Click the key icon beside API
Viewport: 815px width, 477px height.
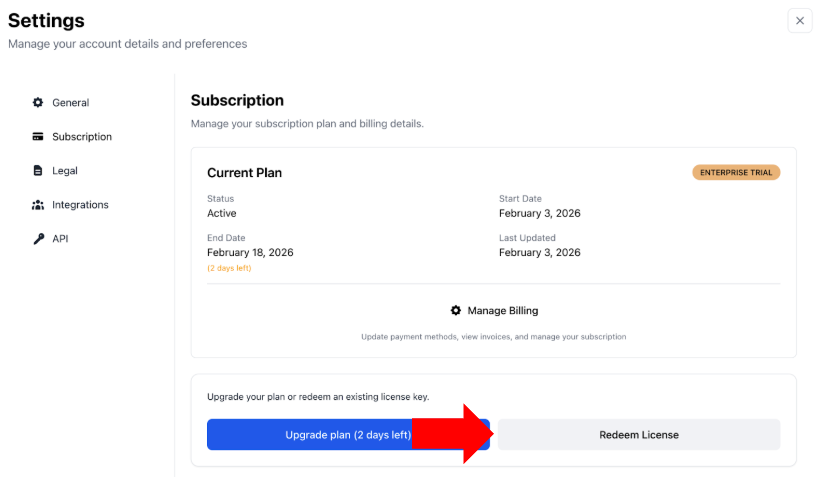point(38,239)
